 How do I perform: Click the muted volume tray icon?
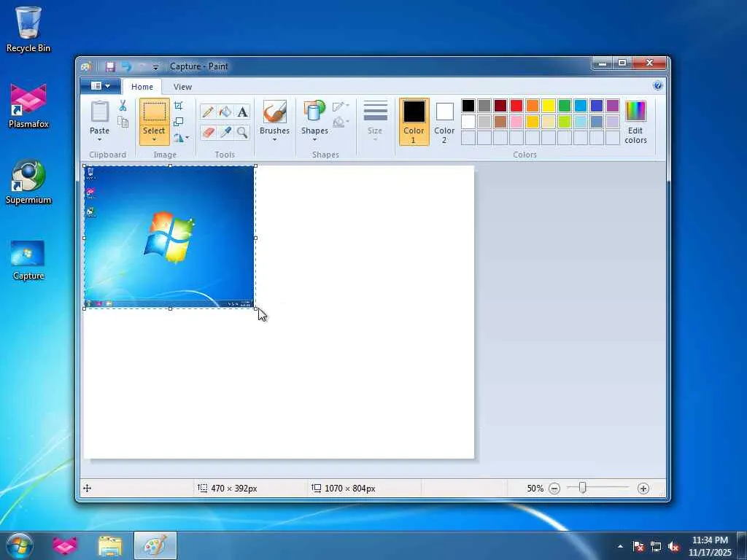click(673, 546)
